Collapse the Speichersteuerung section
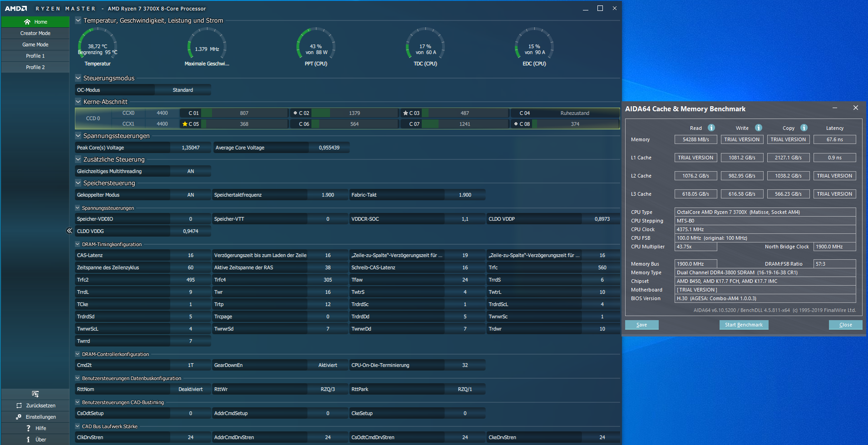 click(x=78, y=183)
